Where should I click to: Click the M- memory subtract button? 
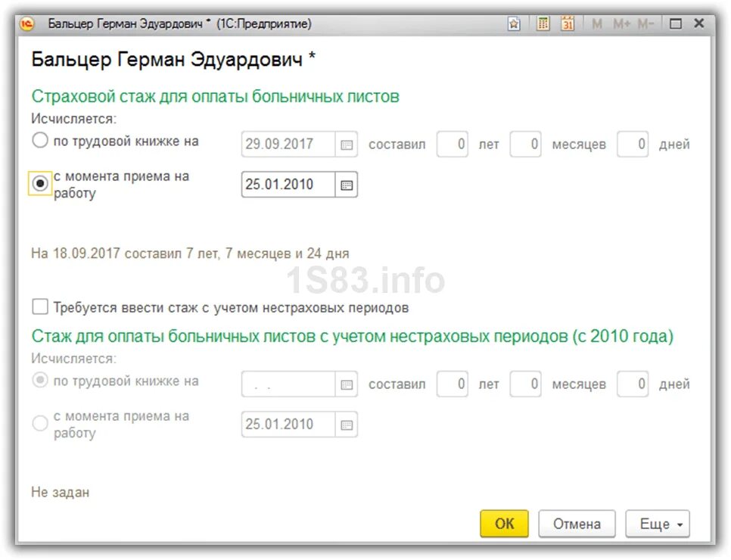point(645,23)
